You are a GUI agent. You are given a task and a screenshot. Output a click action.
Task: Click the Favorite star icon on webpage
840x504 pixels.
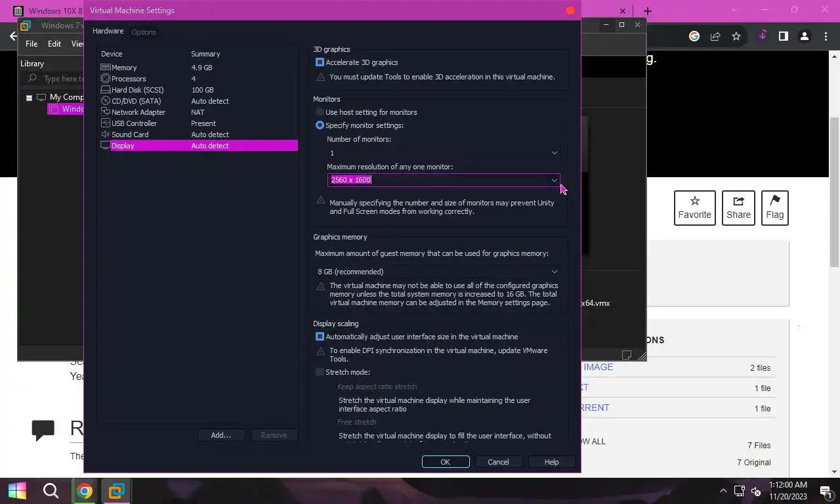(x=695, y=201)
